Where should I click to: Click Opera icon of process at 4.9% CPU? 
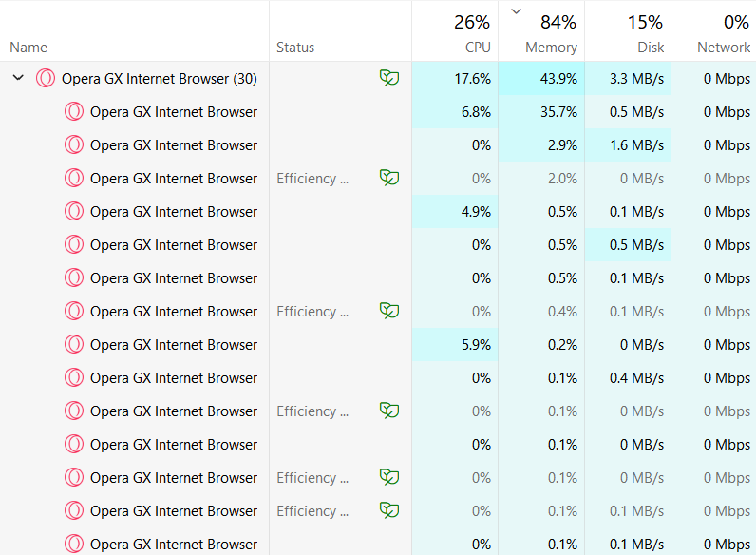[74, 212]
